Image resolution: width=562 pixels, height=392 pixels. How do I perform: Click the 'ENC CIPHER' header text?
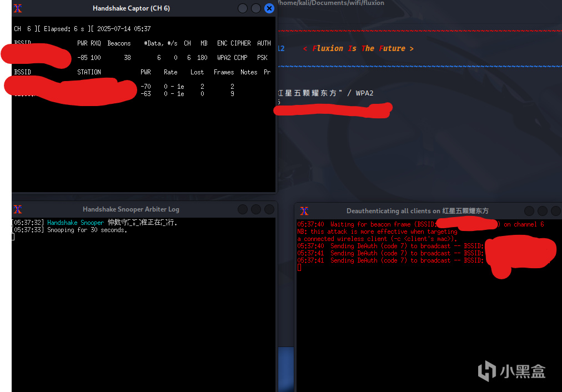click(x=234, y=43)
